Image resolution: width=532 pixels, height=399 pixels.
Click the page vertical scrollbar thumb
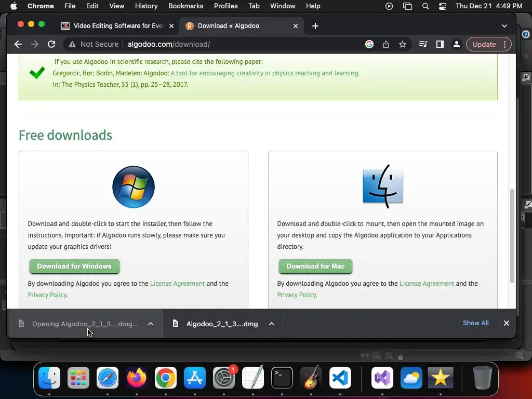click(x=512, y=236)
